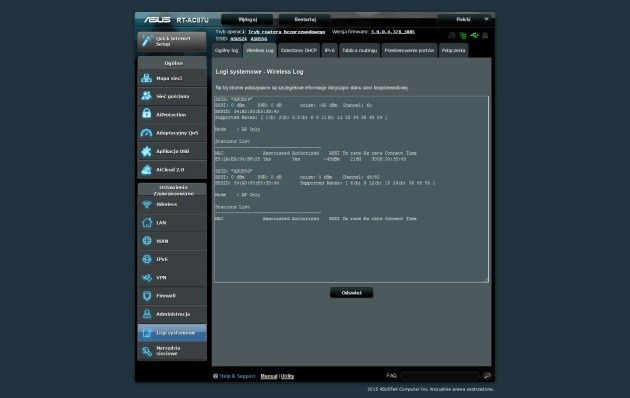The image size is (630, 398).
Task: Open Firewall settings in the sidebar
Action: pos(172,296)
